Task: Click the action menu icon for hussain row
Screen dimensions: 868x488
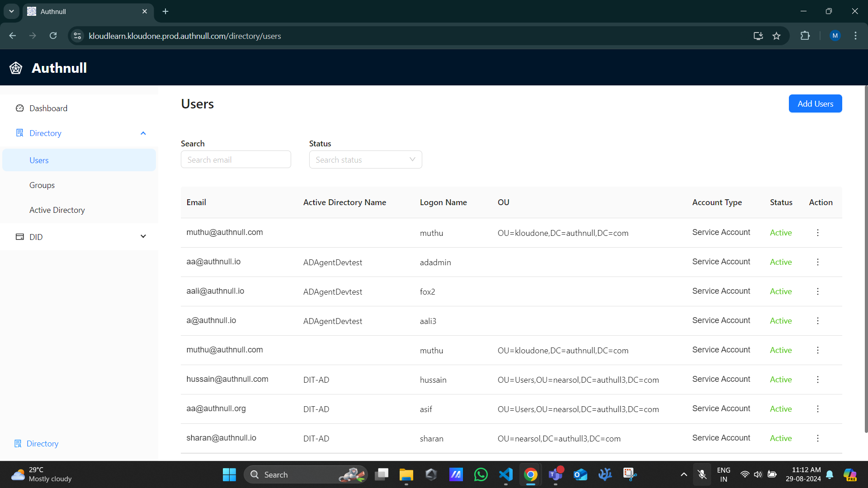Action: click(x=818, y=380)
